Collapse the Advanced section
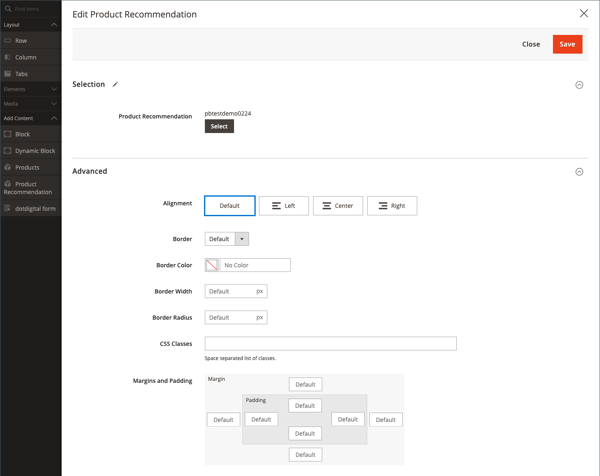The image size is (600, 476). pyautogui.click(x=579, y=172)
